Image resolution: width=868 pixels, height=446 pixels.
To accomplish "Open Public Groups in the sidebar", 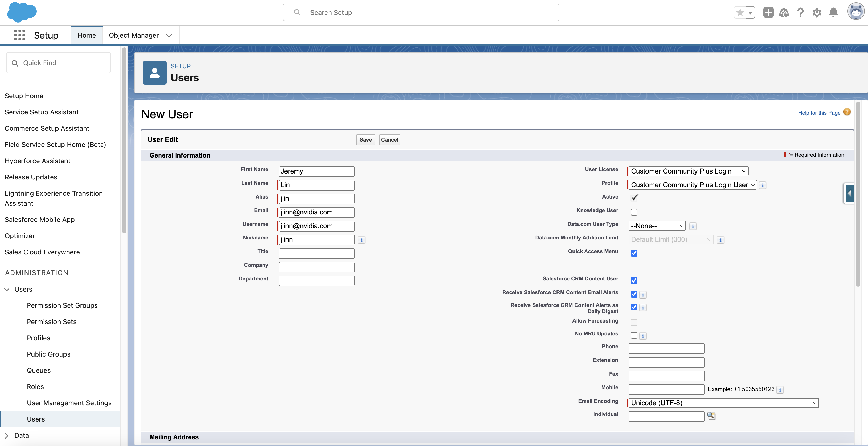I will [48, 354].
